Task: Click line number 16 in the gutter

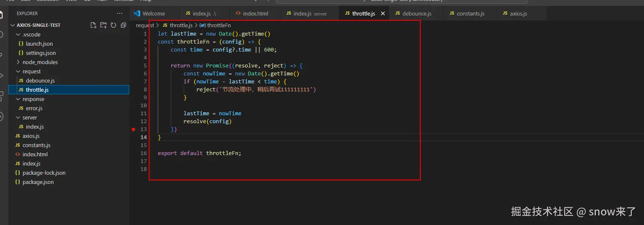Action: click(x=144, y=153)
